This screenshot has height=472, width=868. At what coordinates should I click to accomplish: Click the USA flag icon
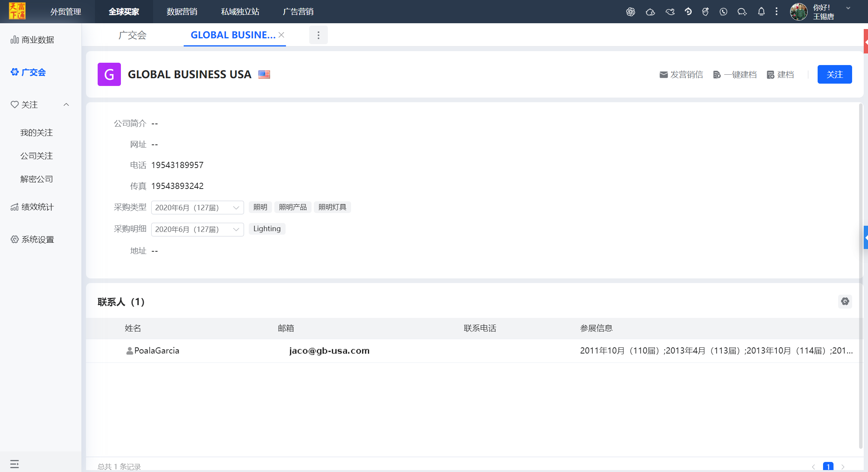tap(264, 74)
